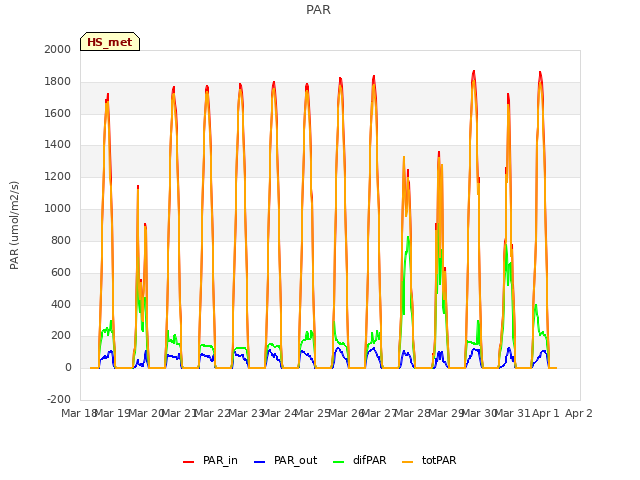The width and height of the screenshot is (640, 480).
Task: Click the PAR chart title
Action: [x=318, y=10]
